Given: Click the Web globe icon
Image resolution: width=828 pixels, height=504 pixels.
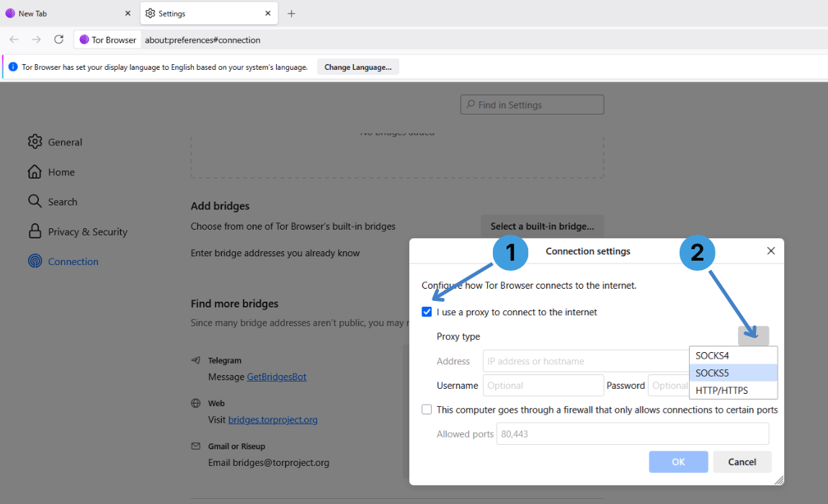Looking at the screenshot, I should point(195,403).
